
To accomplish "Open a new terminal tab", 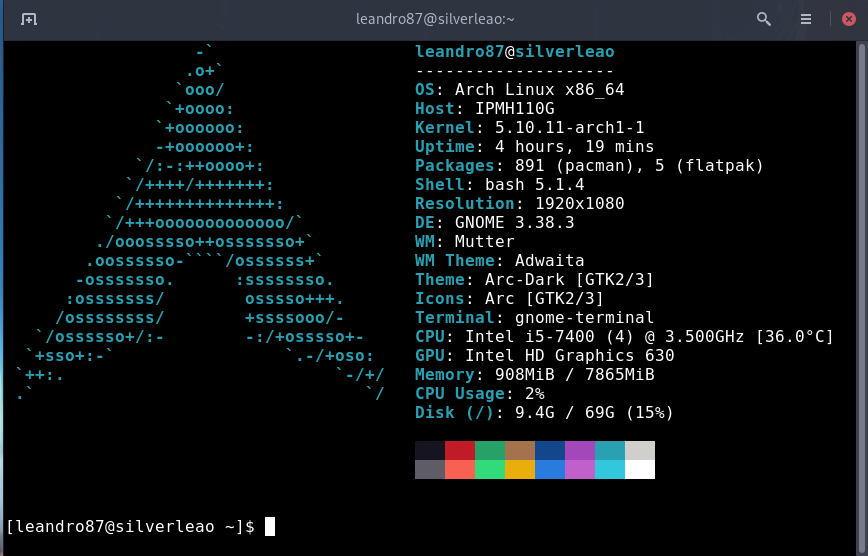I will pyautogui.click(x=30, y=19).
